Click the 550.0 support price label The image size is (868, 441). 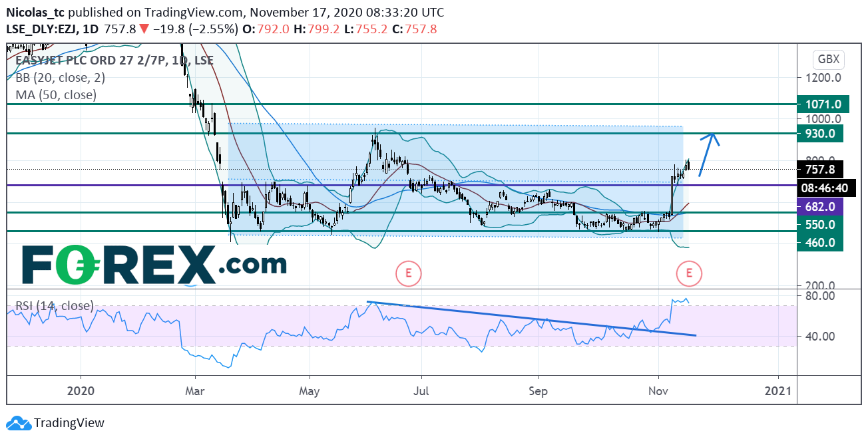click(819, 225)
